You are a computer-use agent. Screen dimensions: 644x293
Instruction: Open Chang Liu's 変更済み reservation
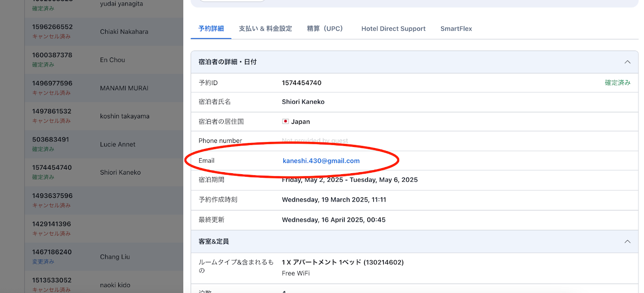coord(115,257)
